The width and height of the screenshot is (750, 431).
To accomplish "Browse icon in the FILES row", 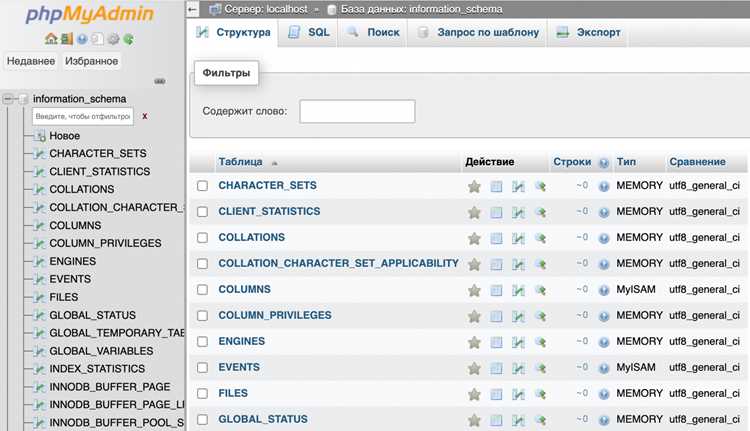I will point(496,394).
